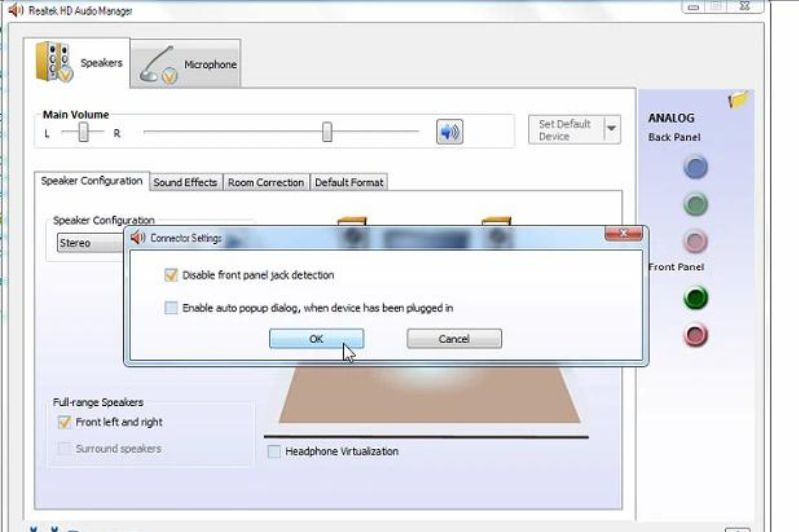Switch to the Microphone device tab

click(186, 64)
